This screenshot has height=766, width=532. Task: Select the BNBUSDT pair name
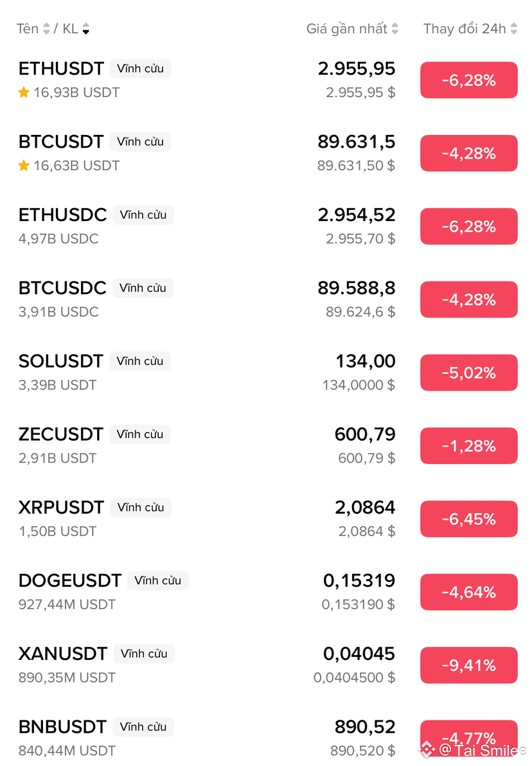tap(62, 727)
